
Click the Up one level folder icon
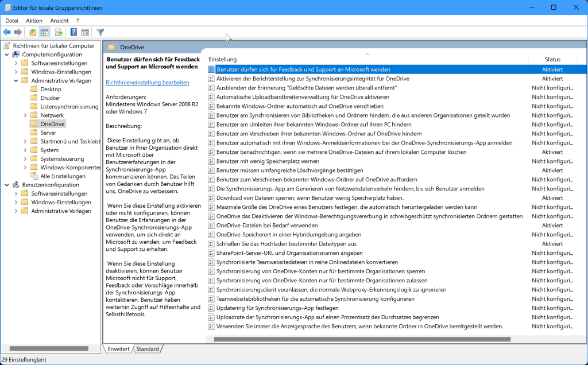click(32, 32)
